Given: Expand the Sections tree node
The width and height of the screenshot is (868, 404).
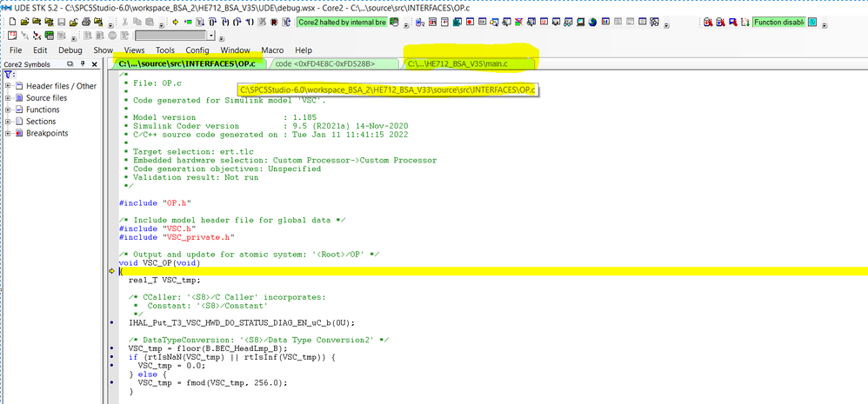Looking at the screenshot, I should click(9, 121).
